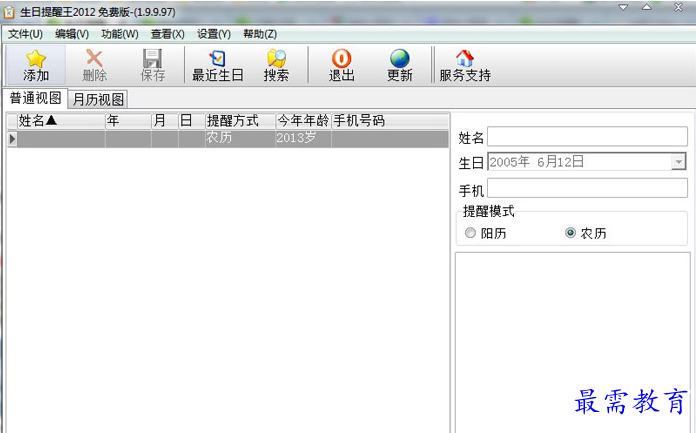
Task: Click the 月 column header
Action: (165, 121)
